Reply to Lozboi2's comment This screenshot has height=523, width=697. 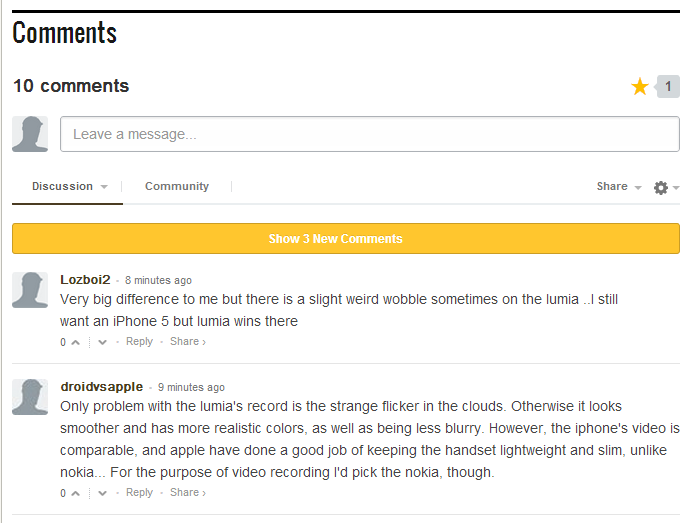point(140,342)
